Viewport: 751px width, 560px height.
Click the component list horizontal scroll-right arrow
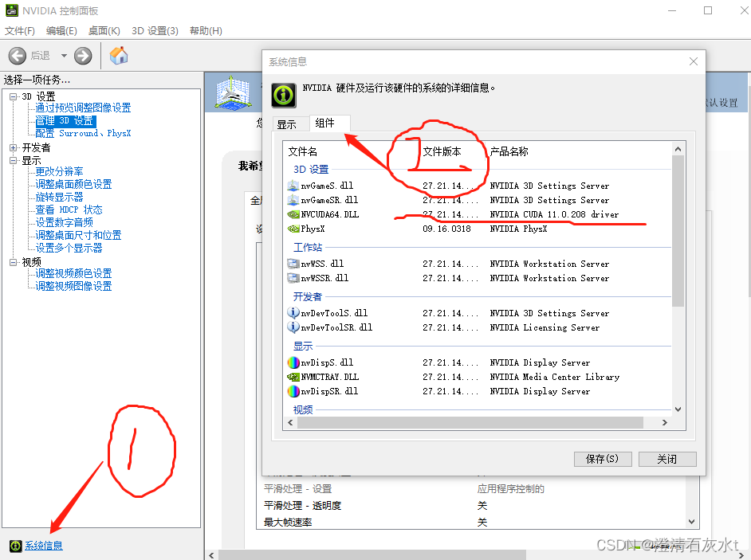664,423
